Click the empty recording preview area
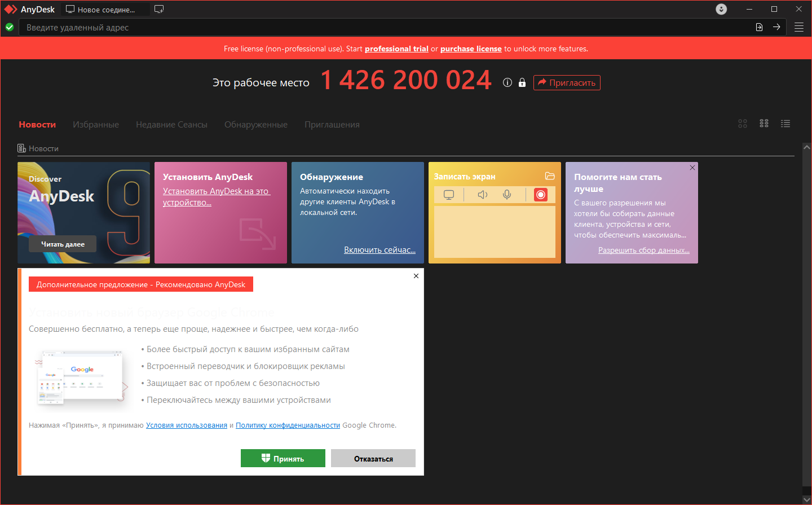This screenshot has height=505, width=812. pyautogui.click(x=495, y=232)
